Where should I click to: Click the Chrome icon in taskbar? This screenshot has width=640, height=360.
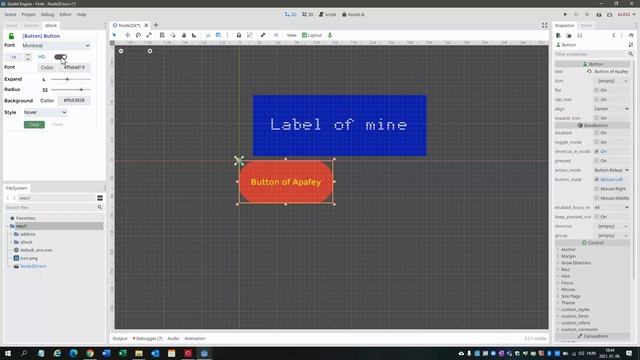pyautogui.click(x=90, y=353)
